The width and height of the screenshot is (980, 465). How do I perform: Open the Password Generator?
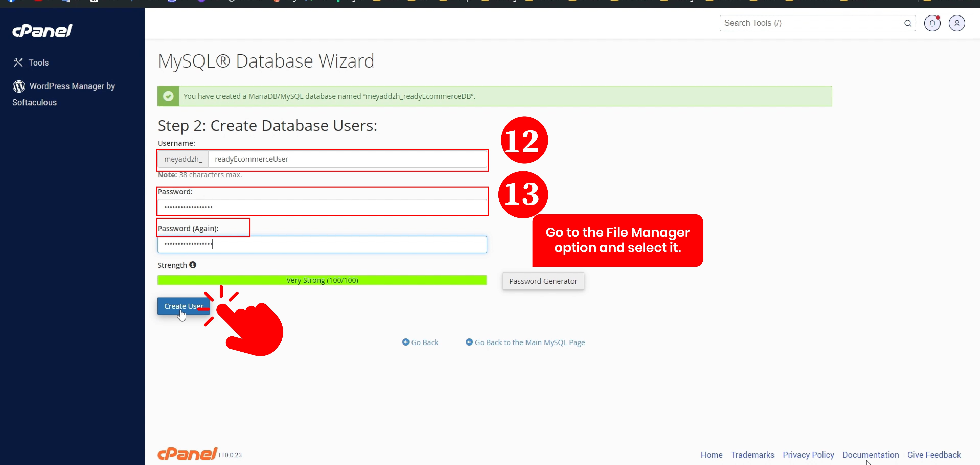[543, 281]
